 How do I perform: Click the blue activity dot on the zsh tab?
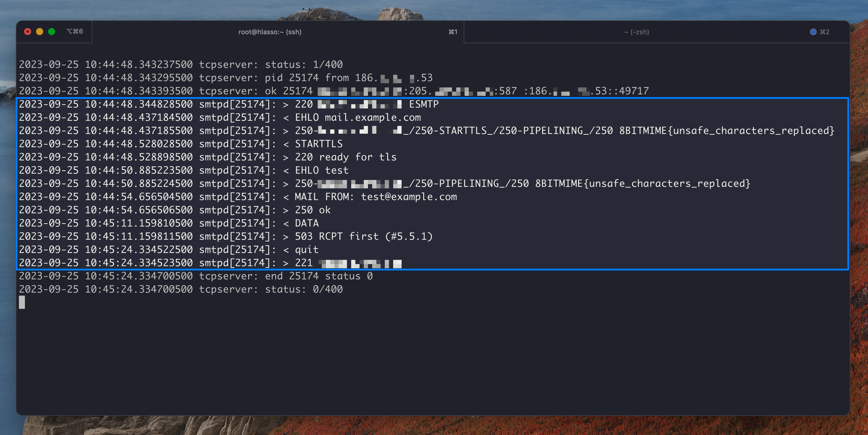pos(813,32)
